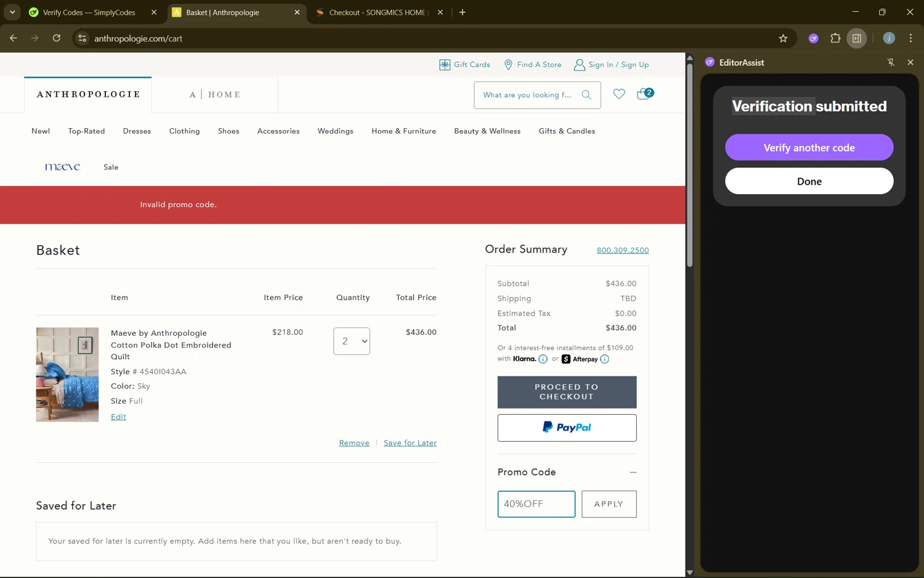
Task: Open the Maeve brand link
Action: [62, 167]
